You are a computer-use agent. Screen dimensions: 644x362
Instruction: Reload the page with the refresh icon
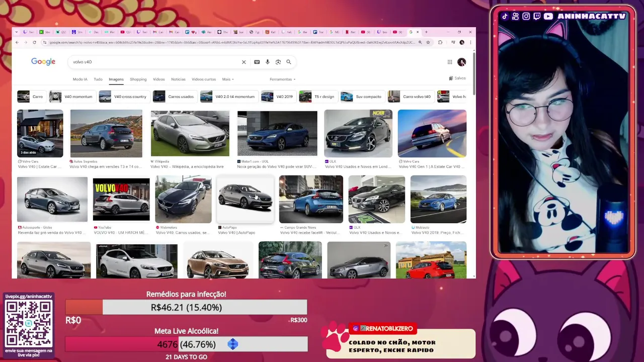[34, 42]
